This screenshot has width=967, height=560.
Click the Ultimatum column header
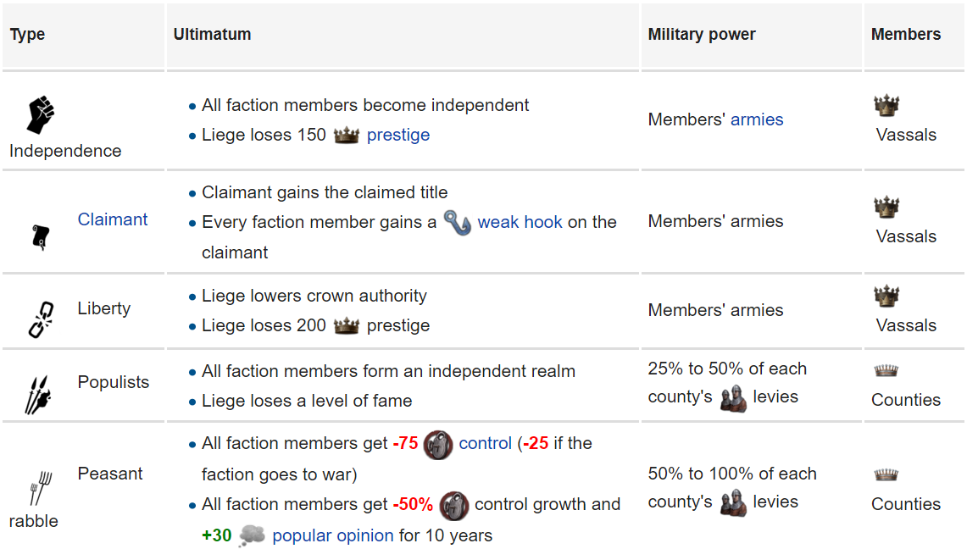coord(212,35)
